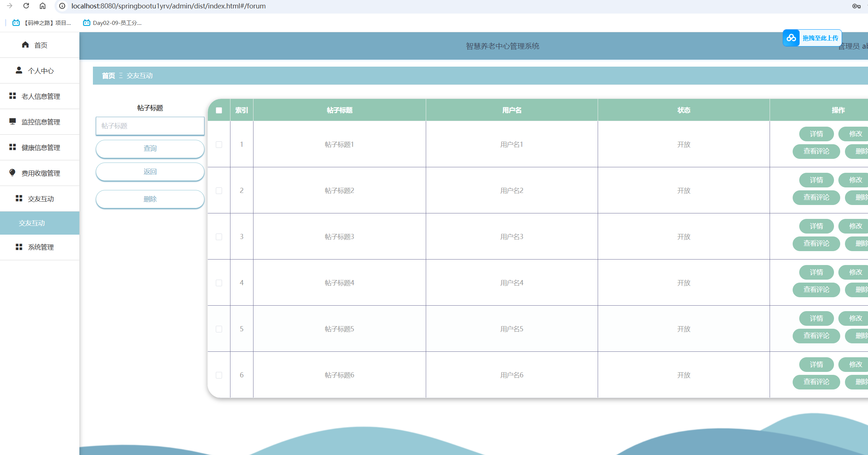Click the 智慧养老中心管理系统 header title
The image size is (868, 455).
502,46
